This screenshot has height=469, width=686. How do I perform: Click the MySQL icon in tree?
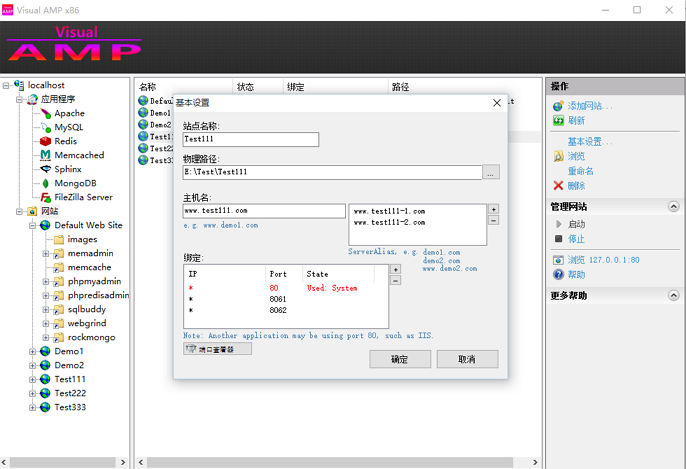pos(46,127)
